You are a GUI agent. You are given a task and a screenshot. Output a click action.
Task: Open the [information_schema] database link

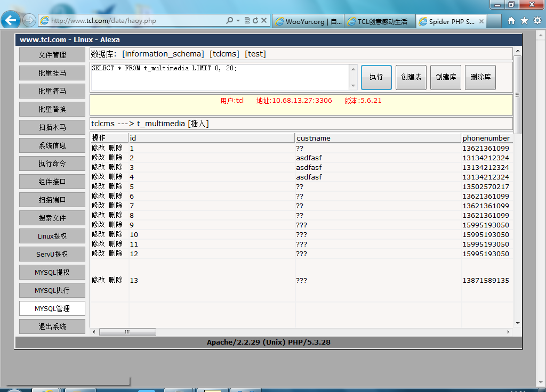[163, 54]
